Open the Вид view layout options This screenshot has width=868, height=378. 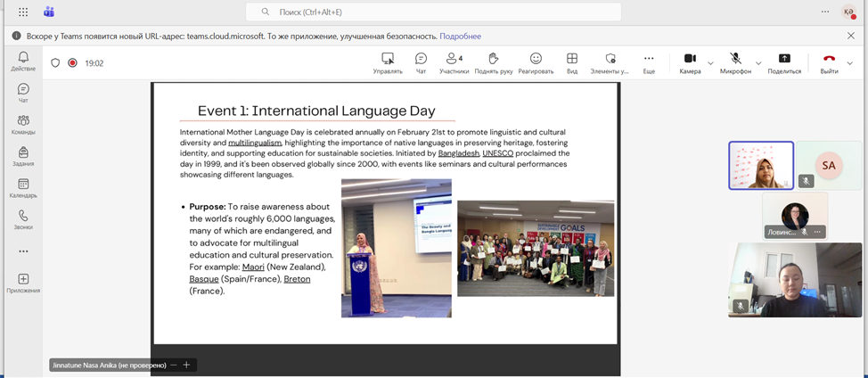(572, 62)
